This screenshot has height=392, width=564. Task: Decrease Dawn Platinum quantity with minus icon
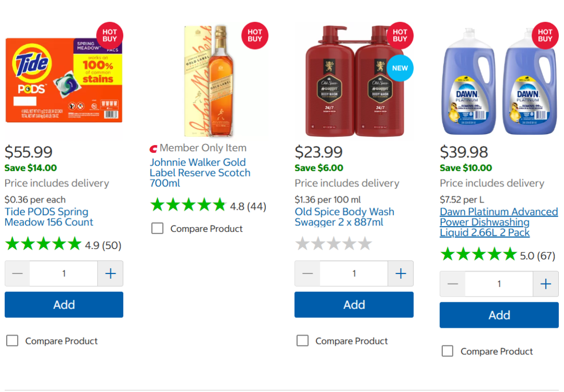click(x=453, y=284)
